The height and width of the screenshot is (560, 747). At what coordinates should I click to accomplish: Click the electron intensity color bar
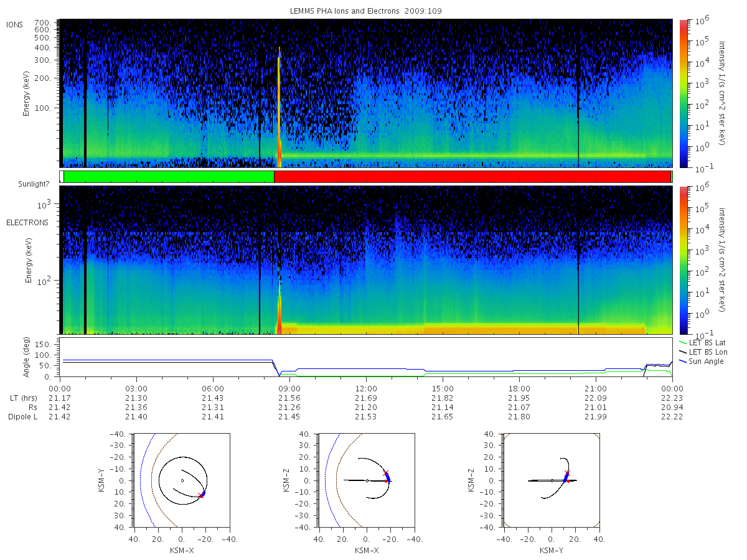[x=683, y=259]
